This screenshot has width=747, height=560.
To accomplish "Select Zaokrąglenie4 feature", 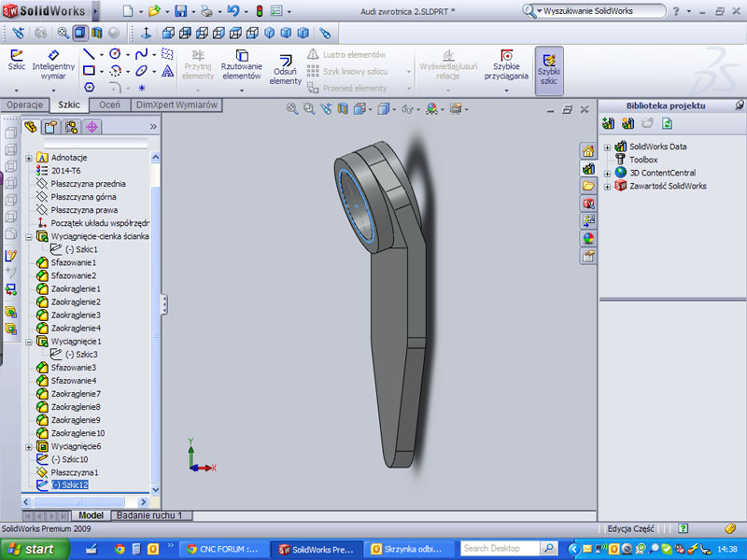I will 76,329.
